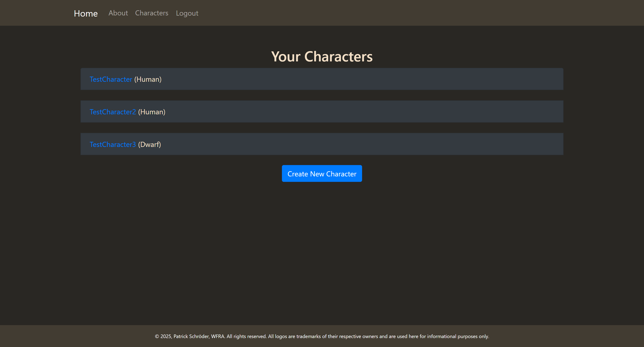Open TestCharacter2 character link
The width and height of the screenshot is (644, 347).
click(113, 112)
